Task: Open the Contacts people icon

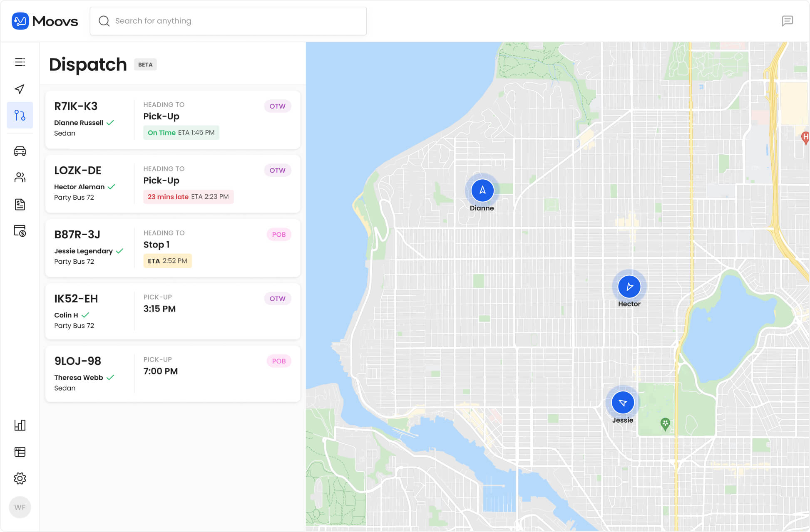Action: pos(20,178)
